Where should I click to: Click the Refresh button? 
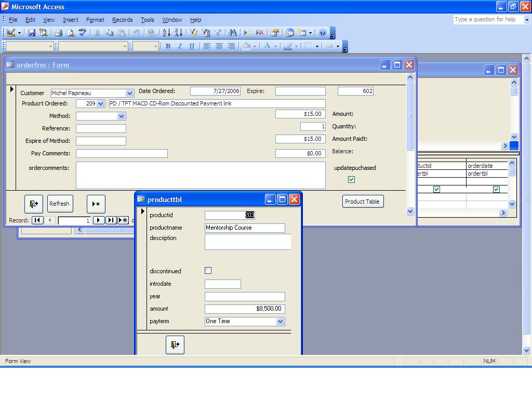pos(60,204)
